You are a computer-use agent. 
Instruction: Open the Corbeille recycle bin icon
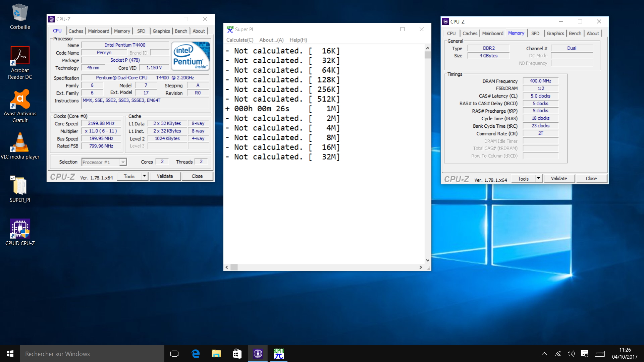pos(20,17)
